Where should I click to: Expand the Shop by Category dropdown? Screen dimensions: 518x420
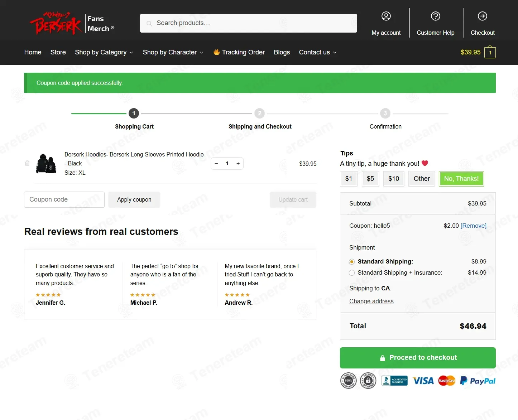tap(104, 52)
